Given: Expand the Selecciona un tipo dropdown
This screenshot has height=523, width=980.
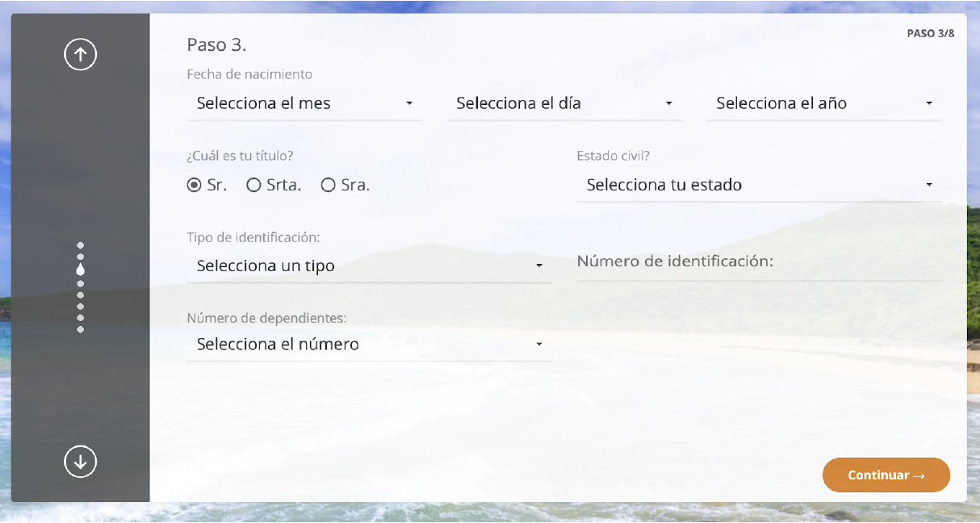Looking at the screenshot, I should tap(369, 266).
